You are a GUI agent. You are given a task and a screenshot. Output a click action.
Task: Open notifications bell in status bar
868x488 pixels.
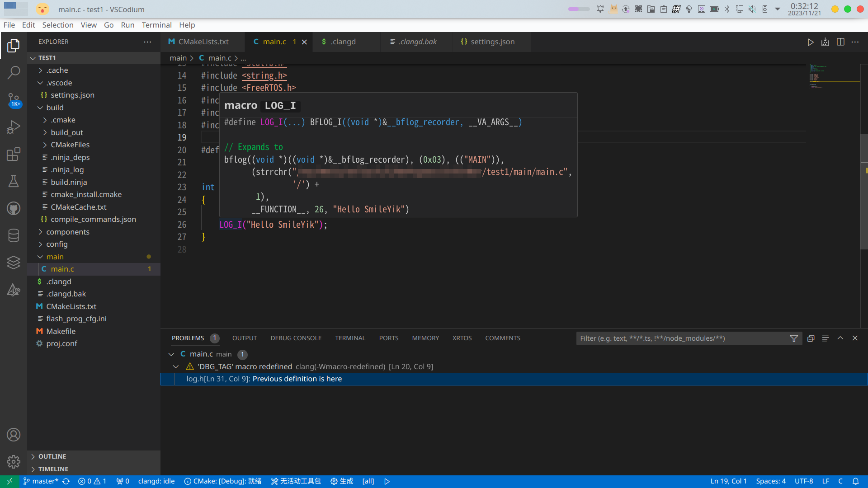coord(856,482)
